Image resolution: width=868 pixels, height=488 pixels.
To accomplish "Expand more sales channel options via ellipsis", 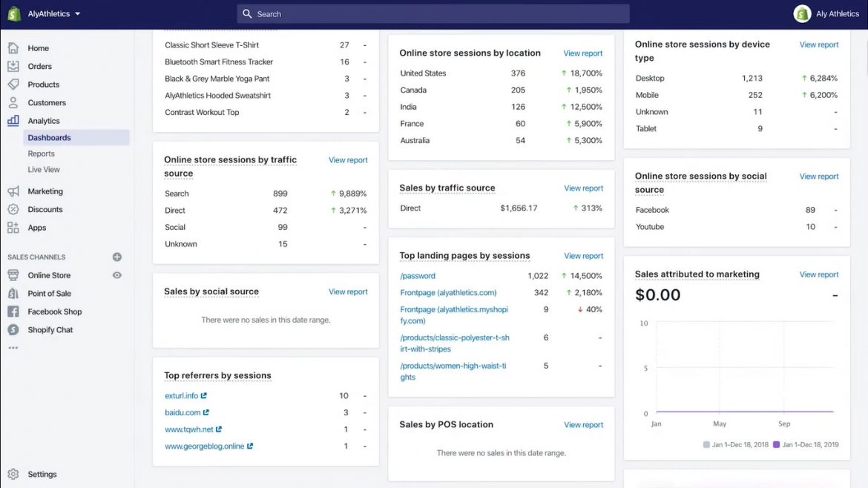I will [x=13, y=347].
